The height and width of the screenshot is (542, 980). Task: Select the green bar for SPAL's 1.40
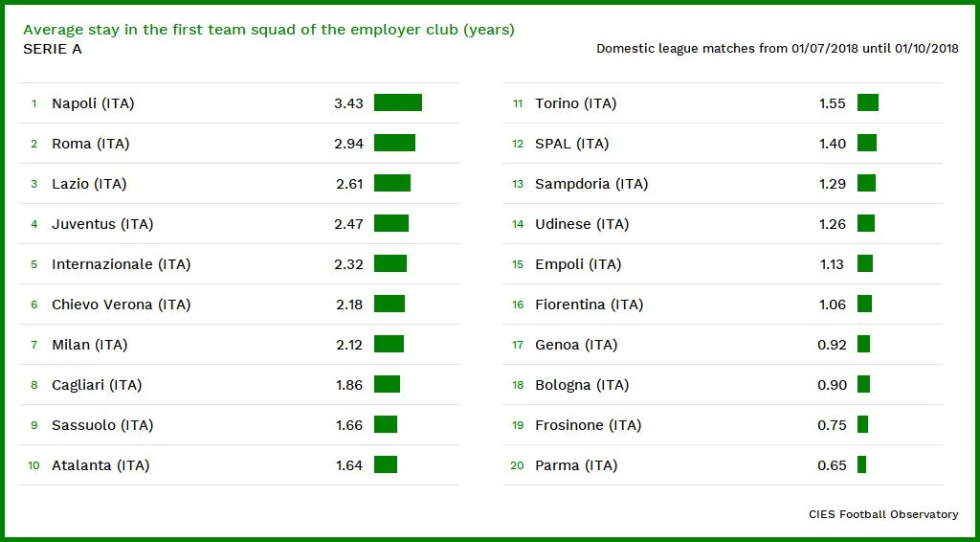coord(866,143)
